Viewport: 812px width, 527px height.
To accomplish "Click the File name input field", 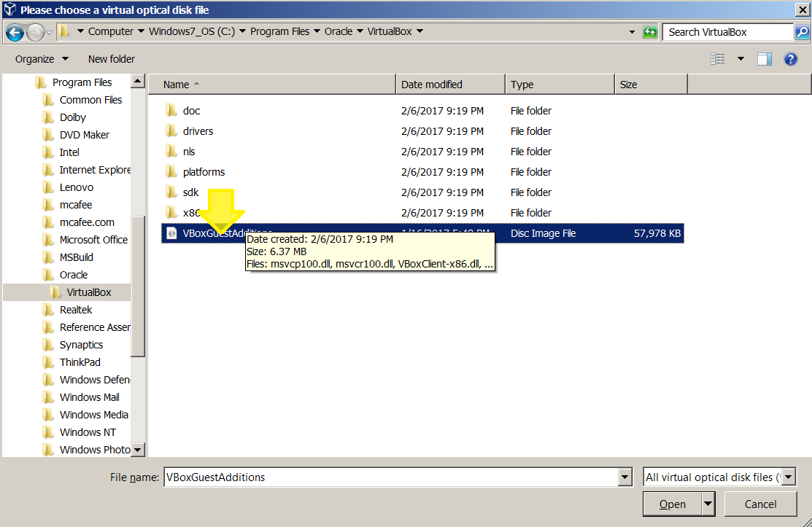I will click(x=392, y=477).
